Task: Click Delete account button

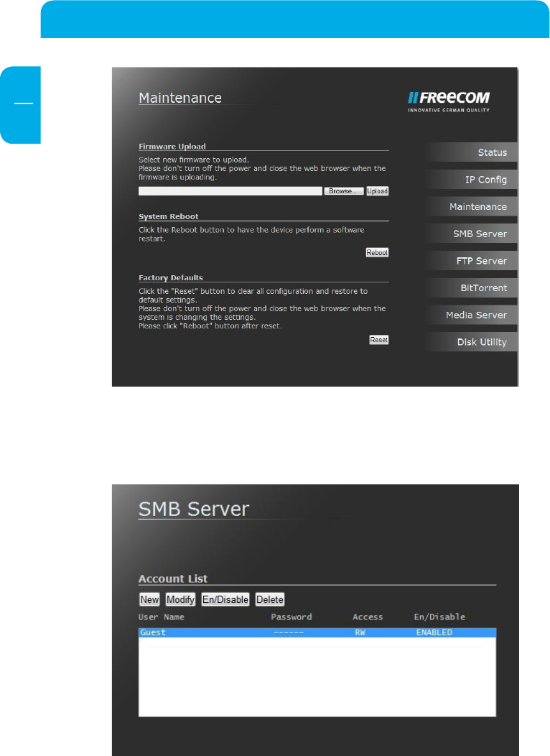Action: (270, 599)
